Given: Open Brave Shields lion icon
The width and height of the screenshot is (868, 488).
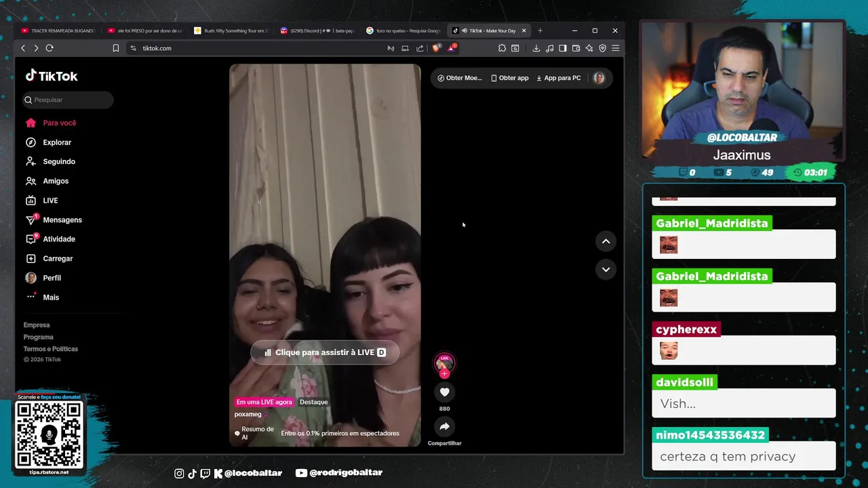Looking at the screenshot, I should point(436,48).
